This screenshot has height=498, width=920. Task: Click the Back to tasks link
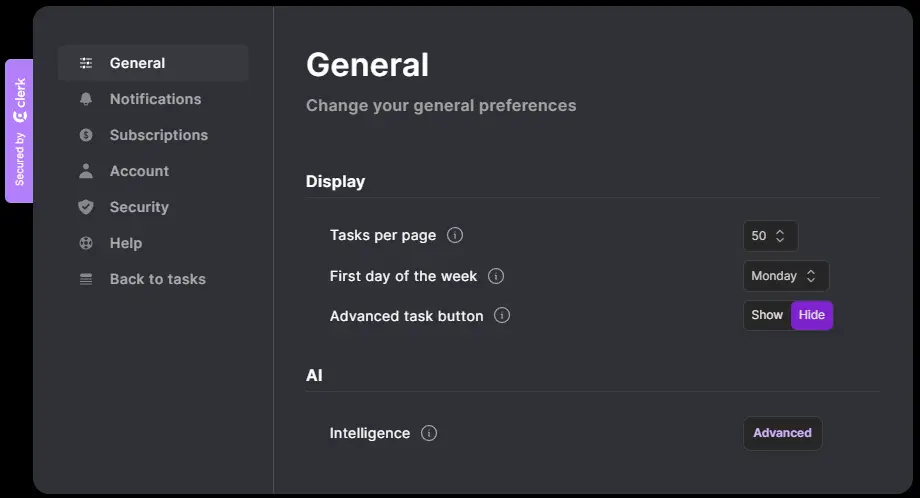coord(157,279)
